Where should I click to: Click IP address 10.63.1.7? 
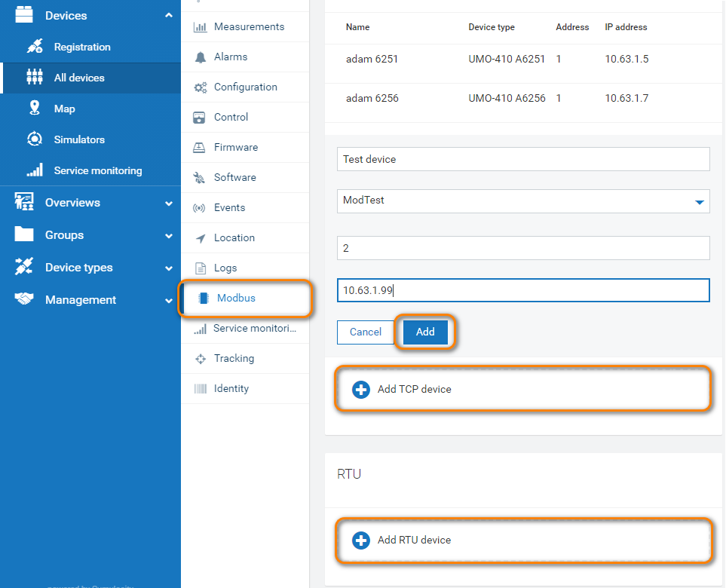point(626,98)
